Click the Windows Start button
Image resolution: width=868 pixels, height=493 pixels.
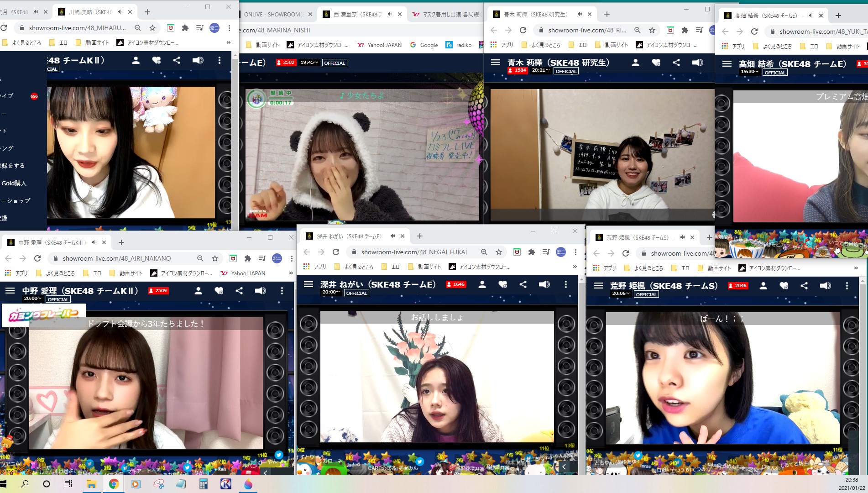pos(4,484)
